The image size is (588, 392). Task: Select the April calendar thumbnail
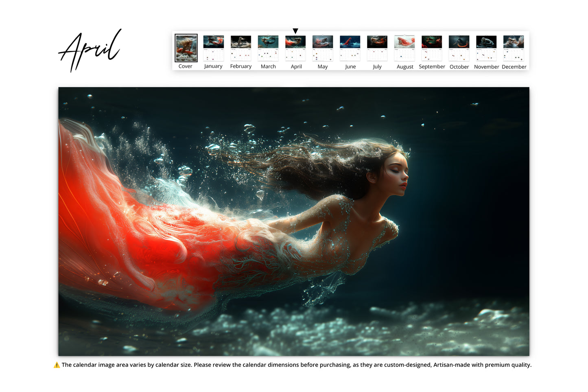295,48
